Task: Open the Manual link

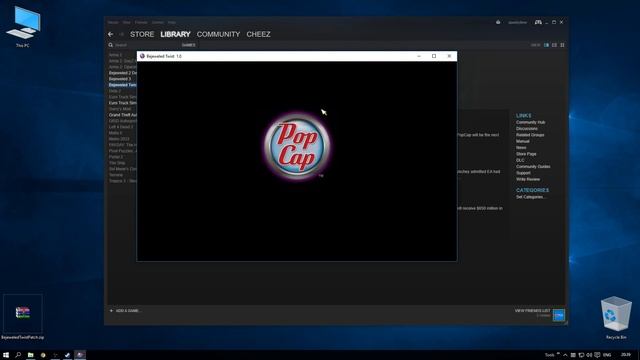Action: (x=522, y=141)
